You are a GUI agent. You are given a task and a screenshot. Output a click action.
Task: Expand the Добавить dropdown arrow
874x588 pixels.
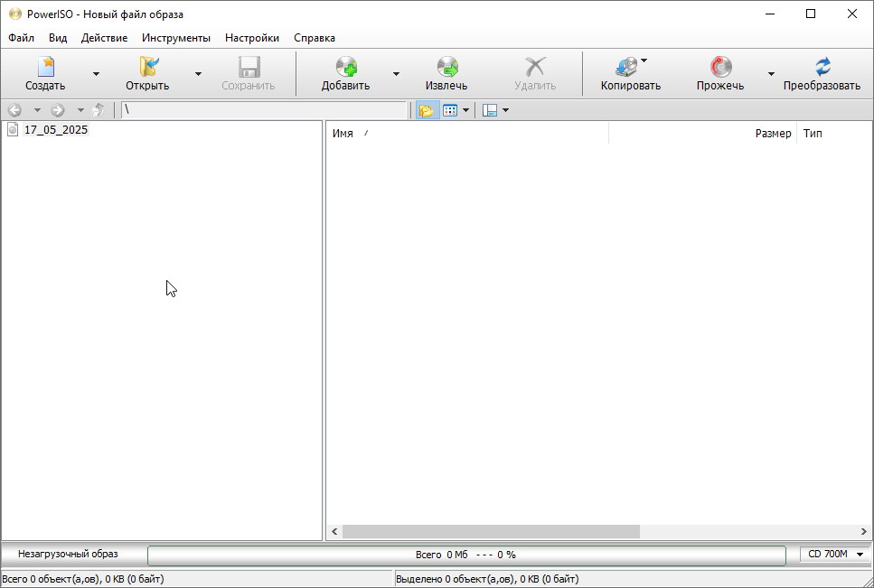point(396,73)
